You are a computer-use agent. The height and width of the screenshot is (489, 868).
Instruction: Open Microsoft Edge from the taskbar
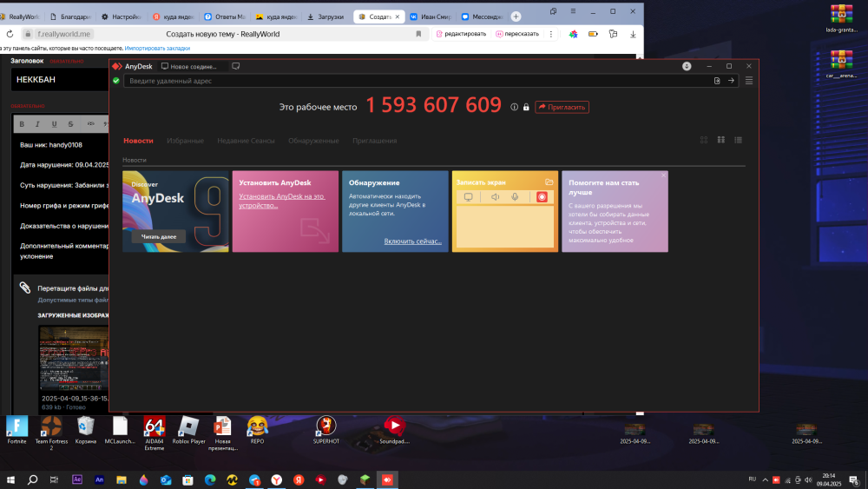[210, 479]
